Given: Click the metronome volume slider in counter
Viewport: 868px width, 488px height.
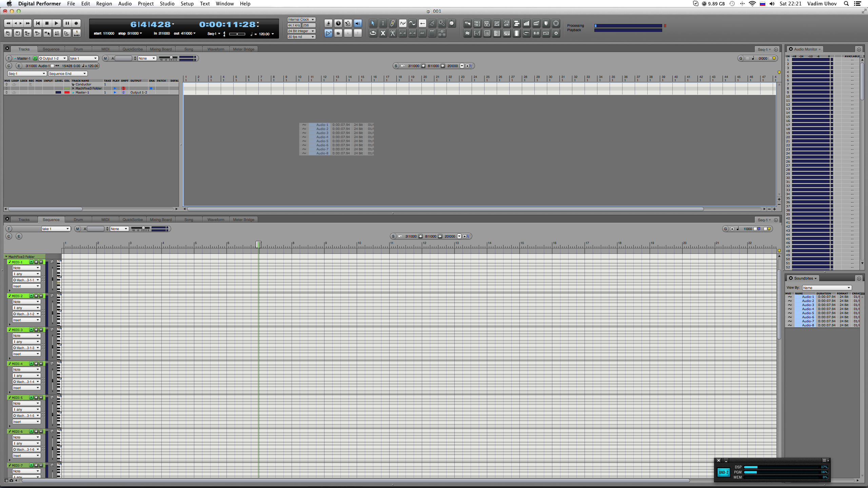Looking at the screenshot, I should point(237,34).
